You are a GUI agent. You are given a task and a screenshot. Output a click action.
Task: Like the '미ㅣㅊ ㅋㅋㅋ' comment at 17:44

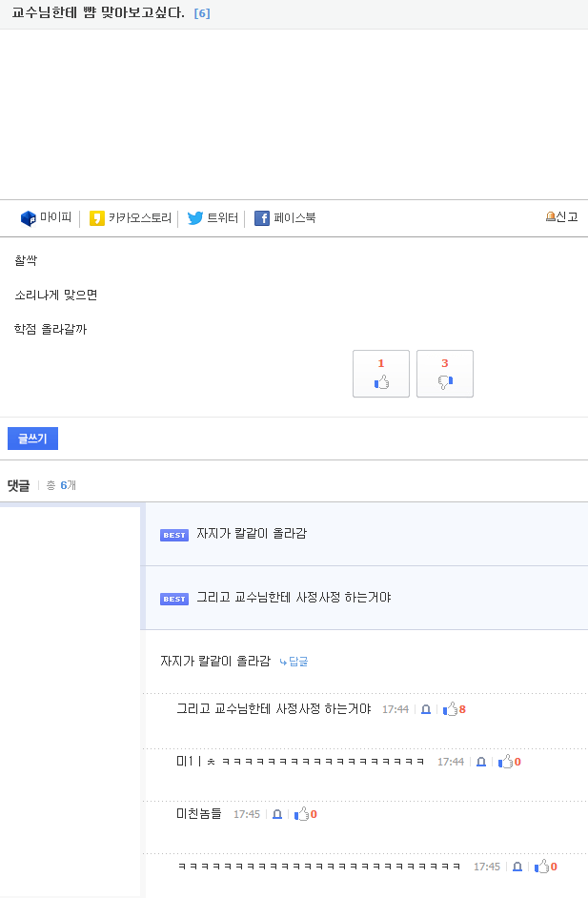tap(506, 762)
